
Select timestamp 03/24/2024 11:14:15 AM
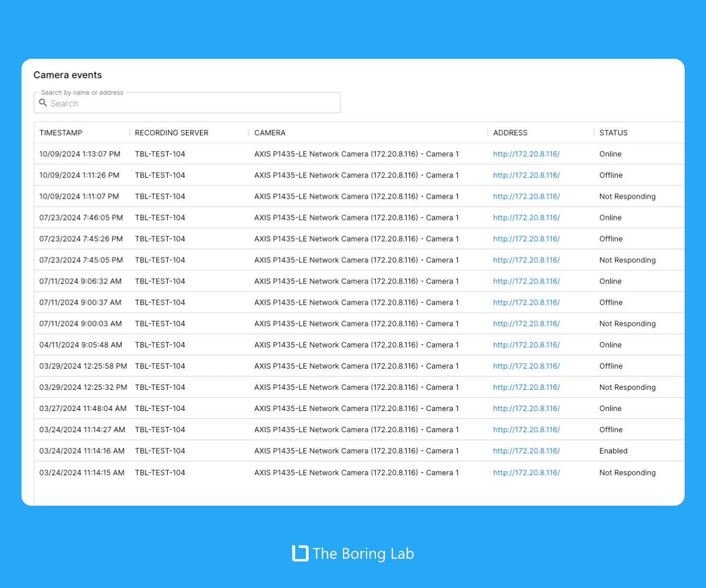82,473
